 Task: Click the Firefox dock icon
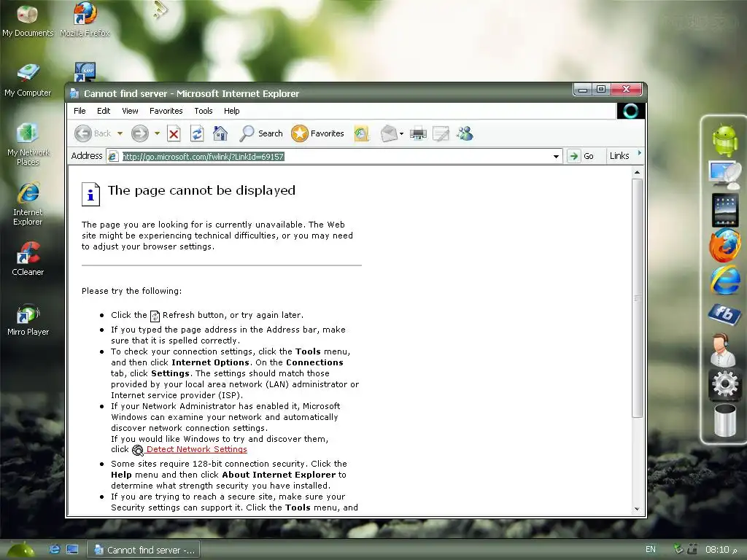(x=724, y=245)
